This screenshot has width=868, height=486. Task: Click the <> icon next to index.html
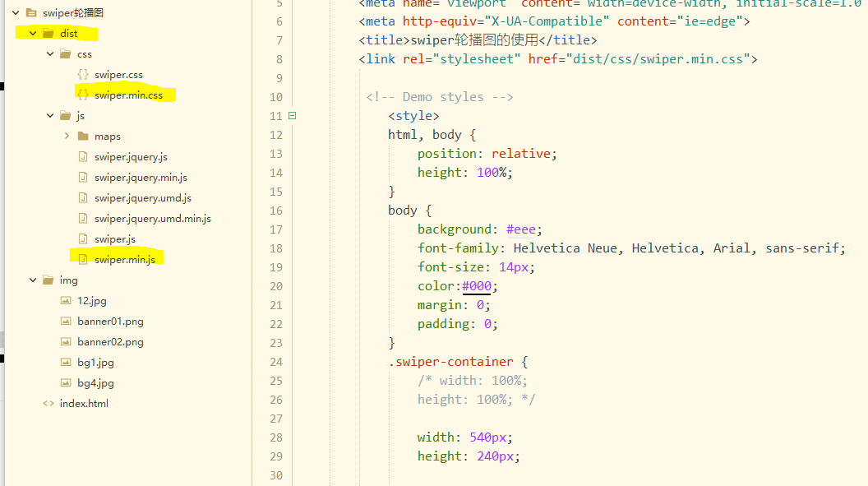coord(48,403)
